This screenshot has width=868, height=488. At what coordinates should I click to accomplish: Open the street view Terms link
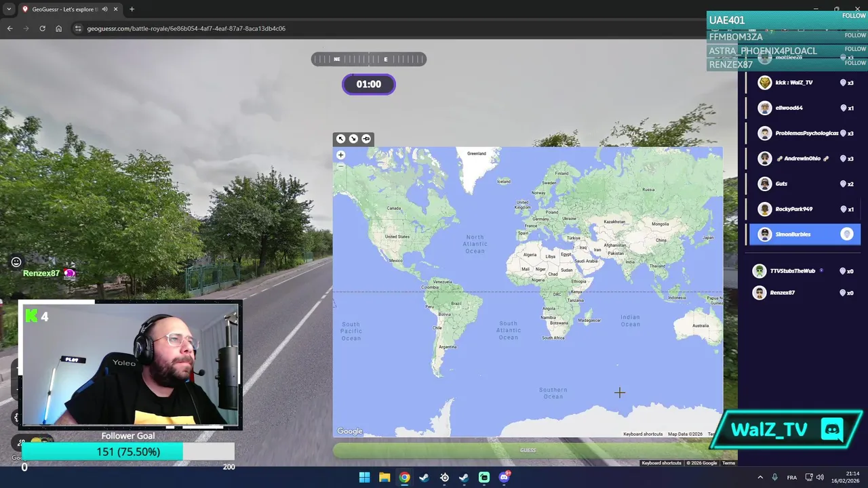pos(728,463)
